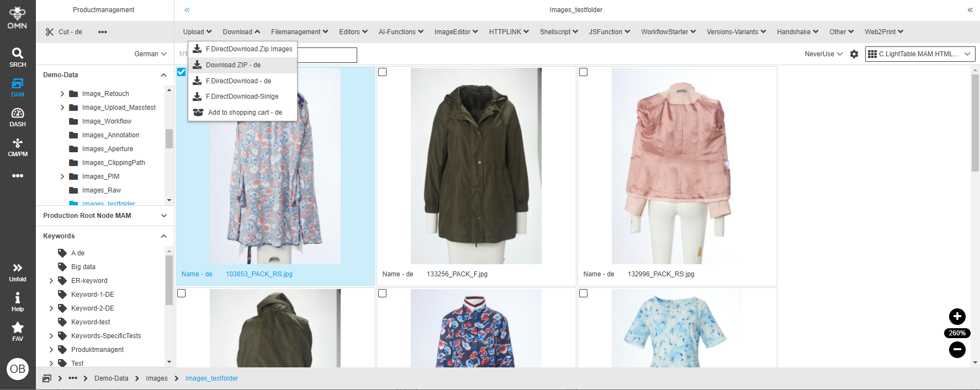The image size is (980, 390).
Task: Open the FAV favorites star
Action: coord(18,332)
